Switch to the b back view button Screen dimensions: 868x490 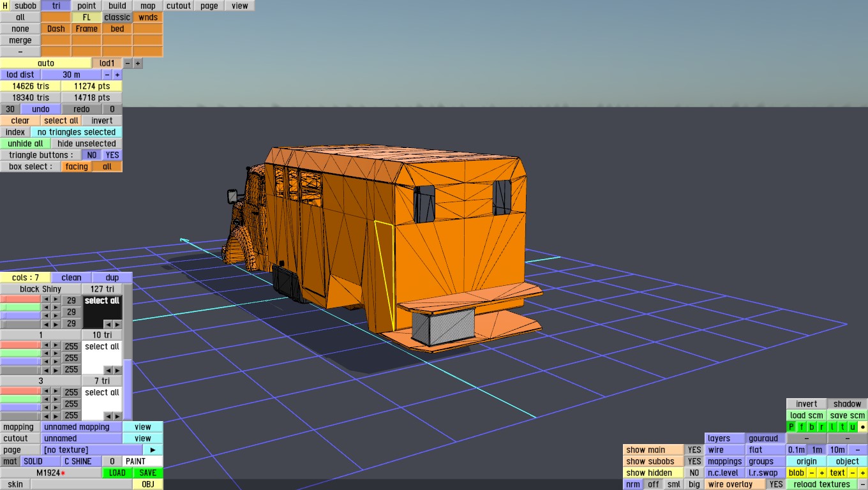pos(812,427)
